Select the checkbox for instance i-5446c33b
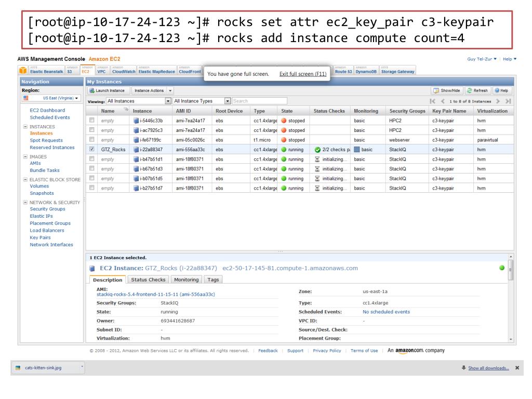 click(92, 121)
